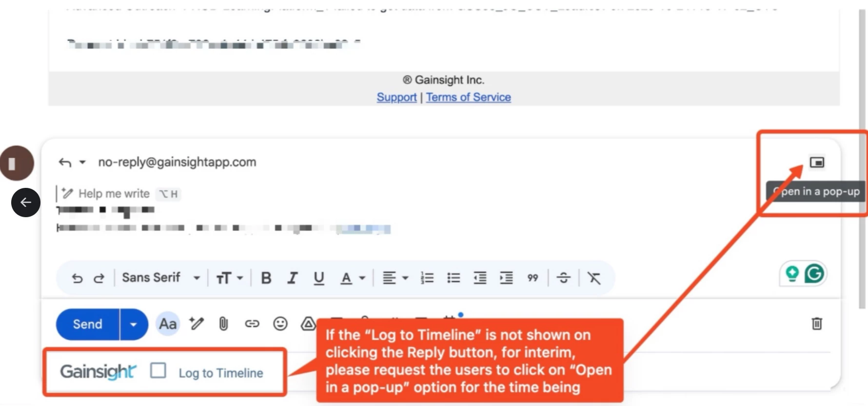The width and height of the screenshot is (868, 406).
Task: Open text size dropdown
Action: (x=229, y=278)
